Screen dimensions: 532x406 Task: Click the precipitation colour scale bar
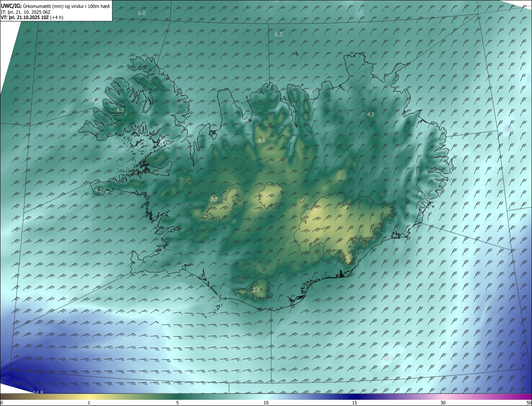click(266, 397)
